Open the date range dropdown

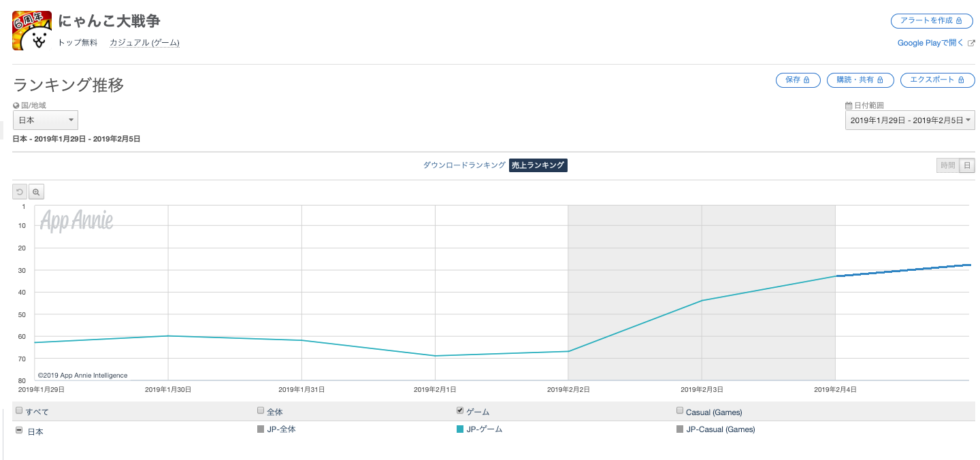pos(910,120)
